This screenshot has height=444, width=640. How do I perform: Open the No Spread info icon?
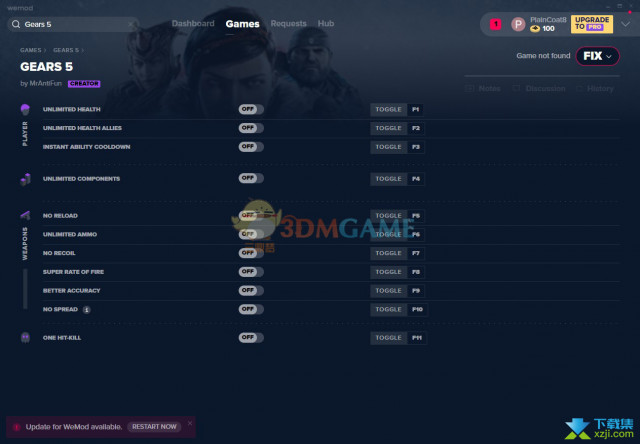coord(86,310)
